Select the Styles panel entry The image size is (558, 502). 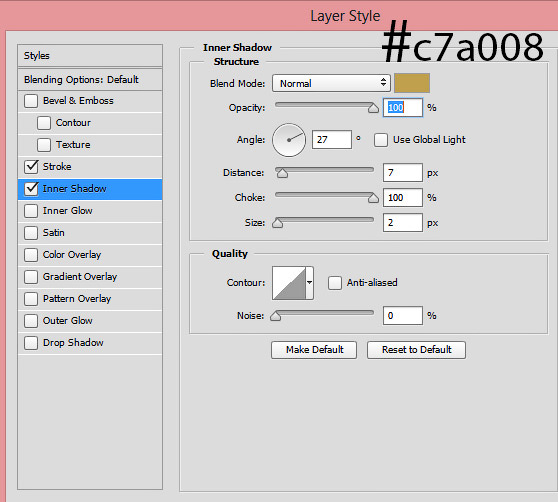90,56
